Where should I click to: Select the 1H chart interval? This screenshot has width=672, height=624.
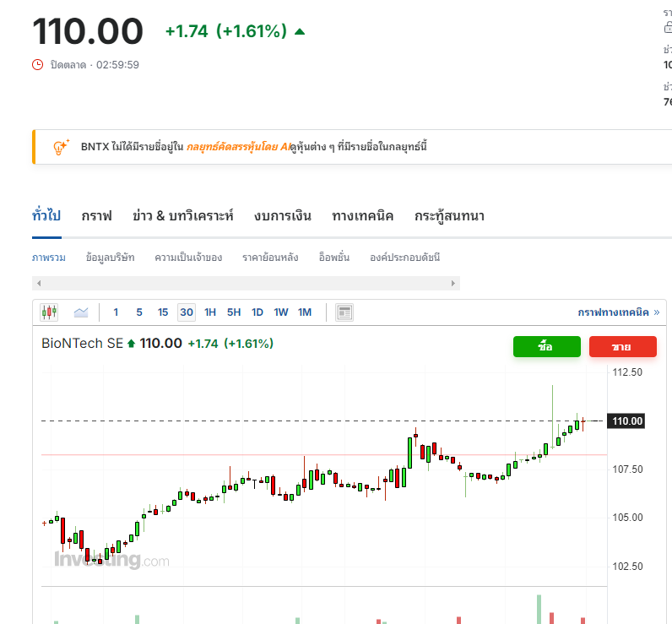(x=210, y=312)
